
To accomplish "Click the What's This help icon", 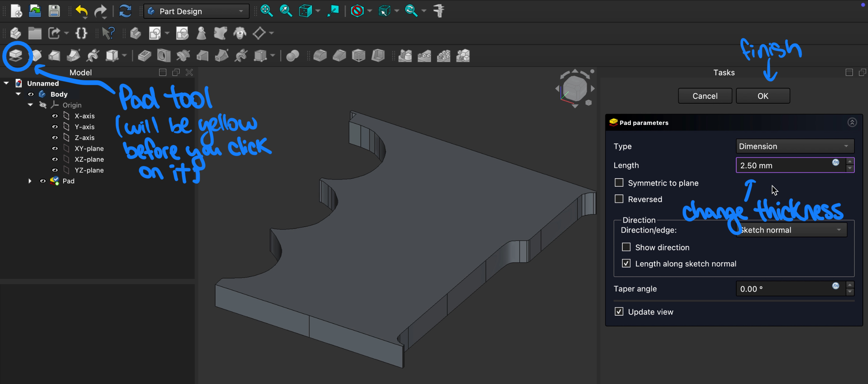I will [x=108, y=33].
